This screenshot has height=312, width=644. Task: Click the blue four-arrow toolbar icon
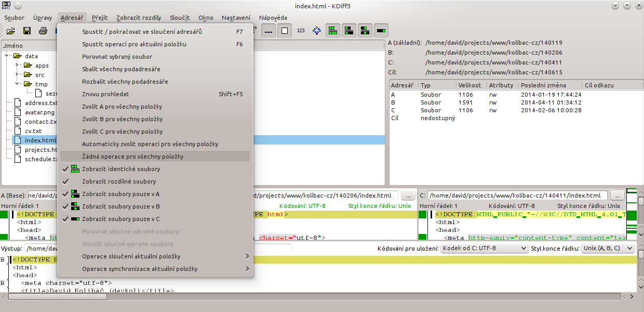click(x=317, y=31)
